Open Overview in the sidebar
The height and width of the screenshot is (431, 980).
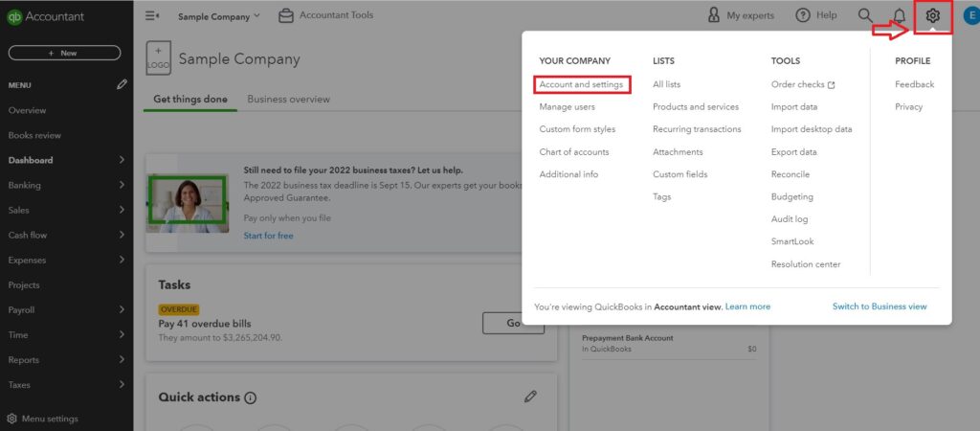[27, 110]
